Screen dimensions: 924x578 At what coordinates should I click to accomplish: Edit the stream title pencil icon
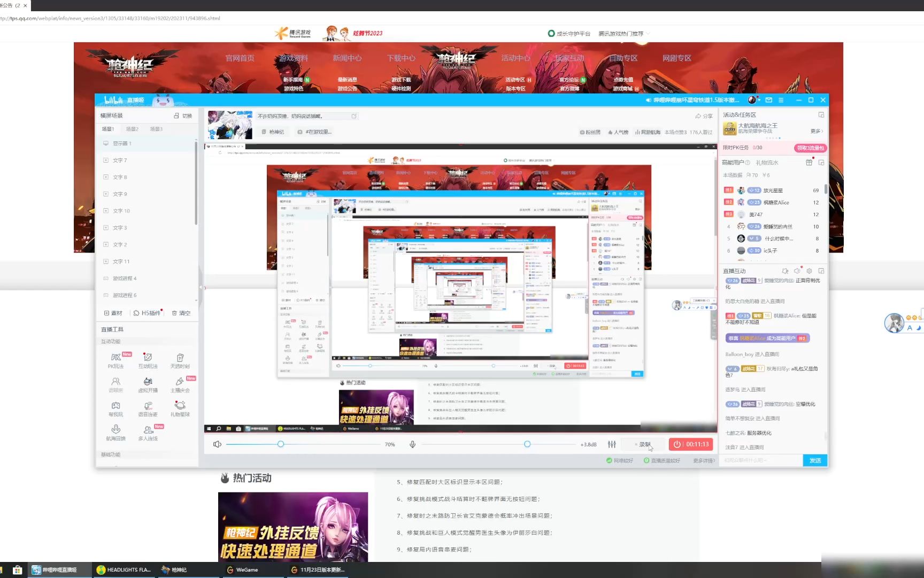354,116
